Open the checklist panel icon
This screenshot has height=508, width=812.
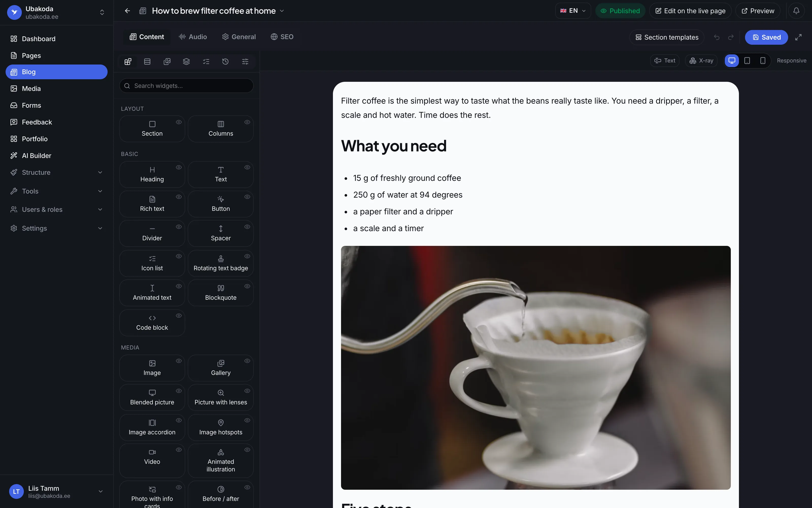tap(206, 61)
